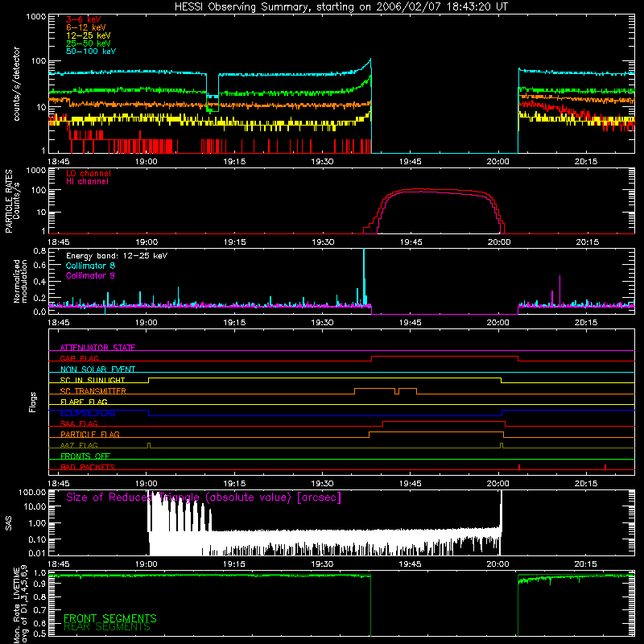Click 19:45 tick label under SAS panel
644x644 pixels.
[410, 564]
